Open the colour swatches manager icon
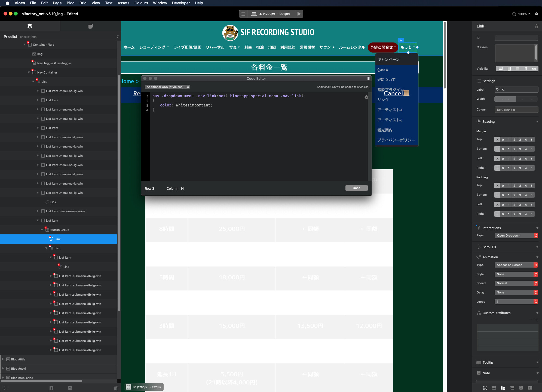Image resolution: width=542 pixels, height=392 pixels. pos(503,388)
